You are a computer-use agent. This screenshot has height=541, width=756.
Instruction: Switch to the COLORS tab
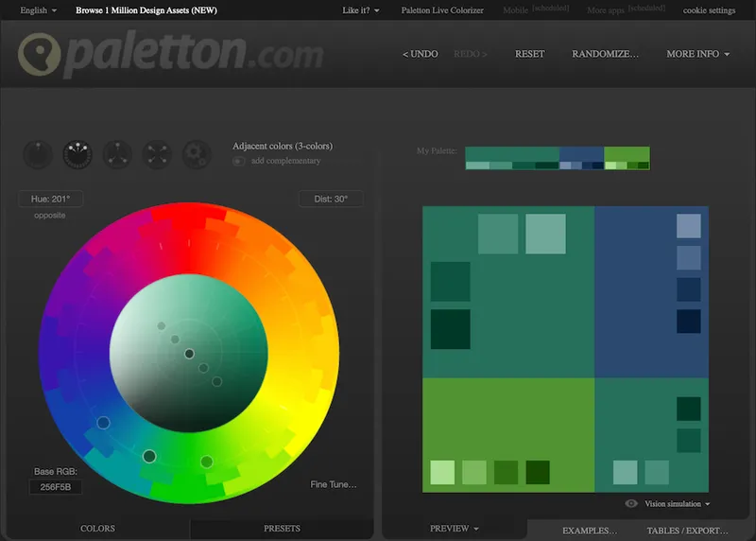(98, 529)
